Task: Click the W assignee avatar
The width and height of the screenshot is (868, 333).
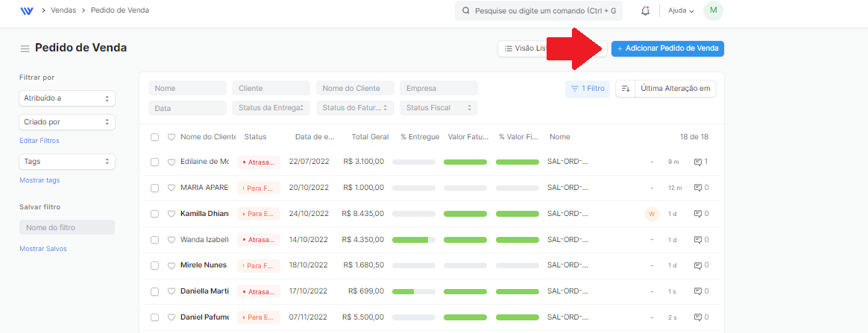Action: pos(652,214)
